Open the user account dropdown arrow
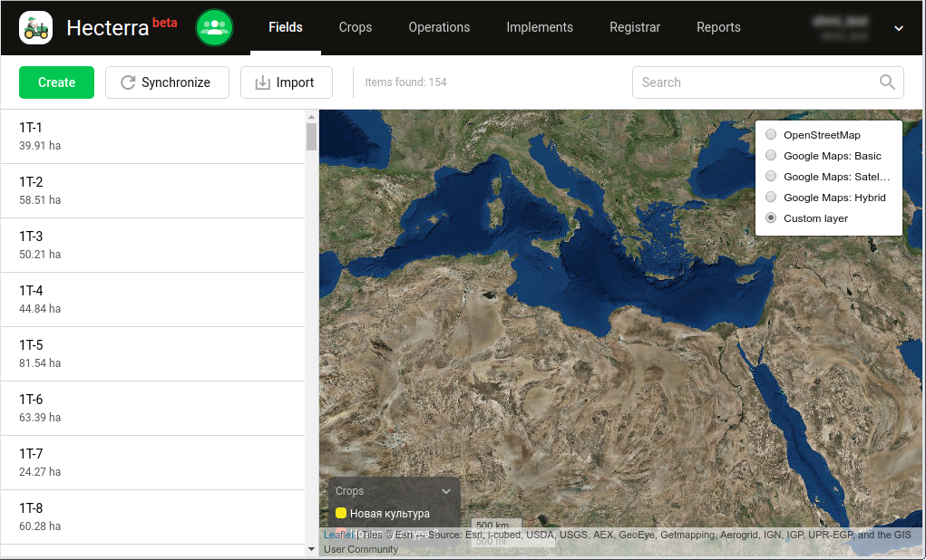 [899, 28]
